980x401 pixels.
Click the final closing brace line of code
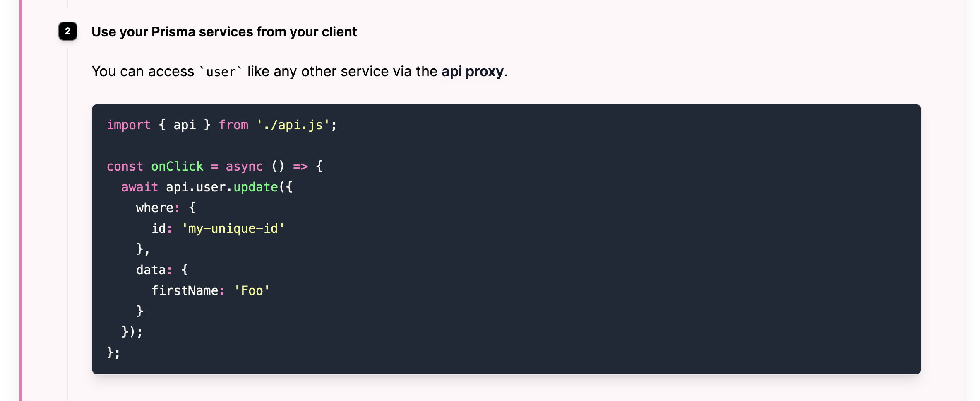coord(113,353)
